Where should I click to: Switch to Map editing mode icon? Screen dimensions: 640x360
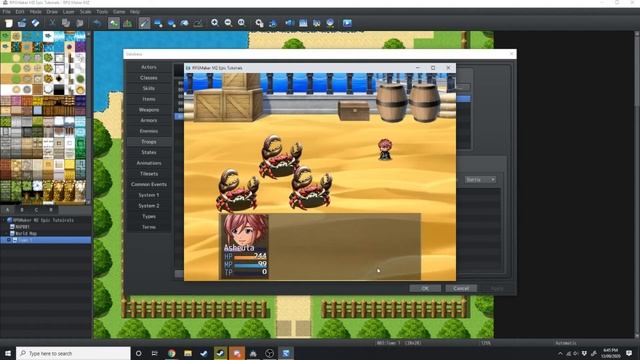pyautogui.click(x=114, y=23)
